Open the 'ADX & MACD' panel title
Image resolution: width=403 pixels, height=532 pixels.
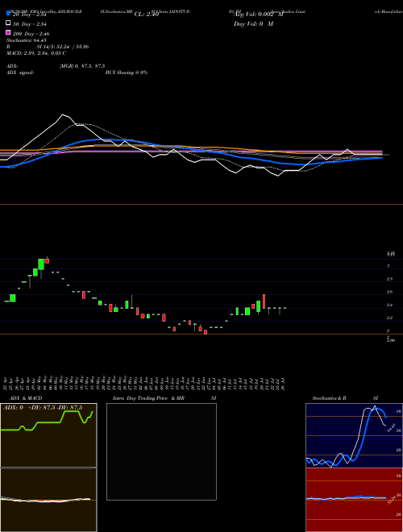pos(26,398)
